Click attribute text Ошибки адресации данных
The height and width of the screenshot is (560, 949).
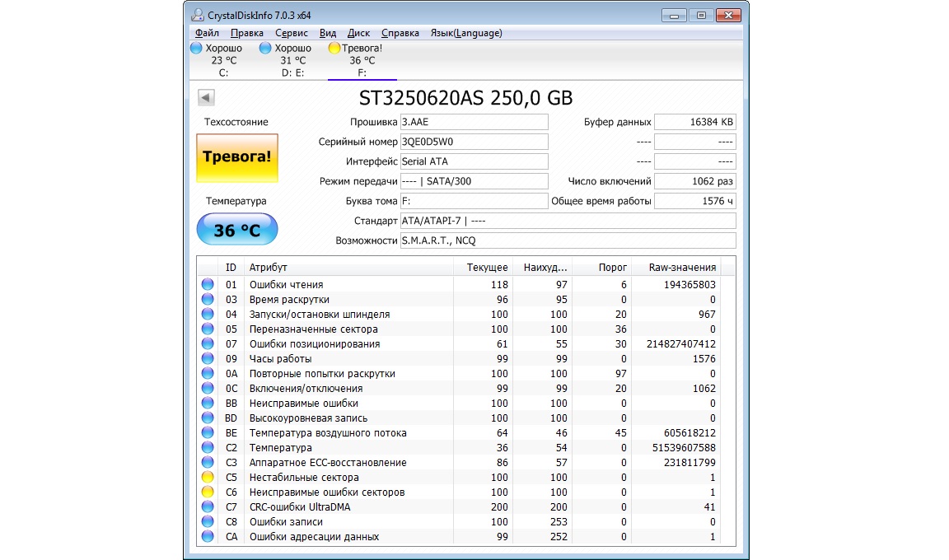pos(314,536)
